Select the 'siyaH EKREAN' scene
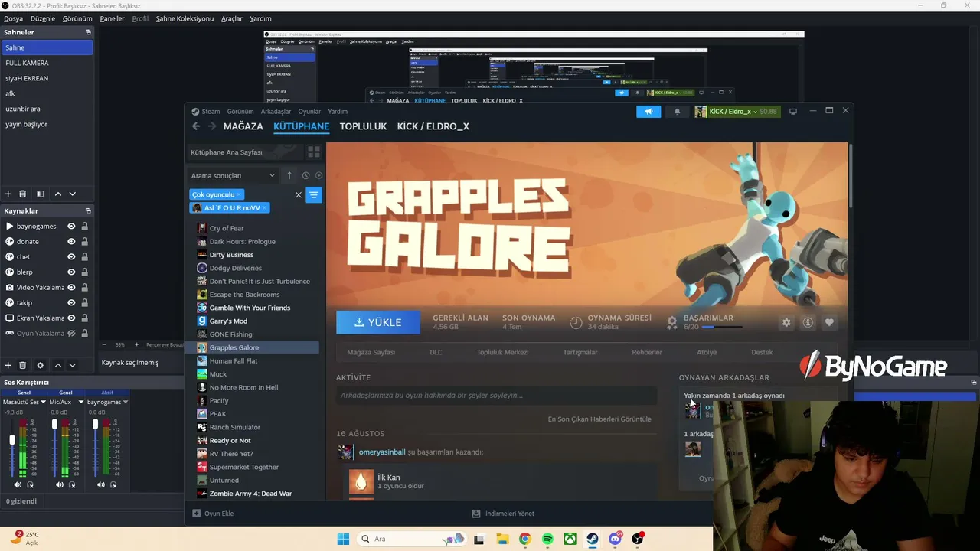This screenshot has height=551, width=980. point(47,78)
